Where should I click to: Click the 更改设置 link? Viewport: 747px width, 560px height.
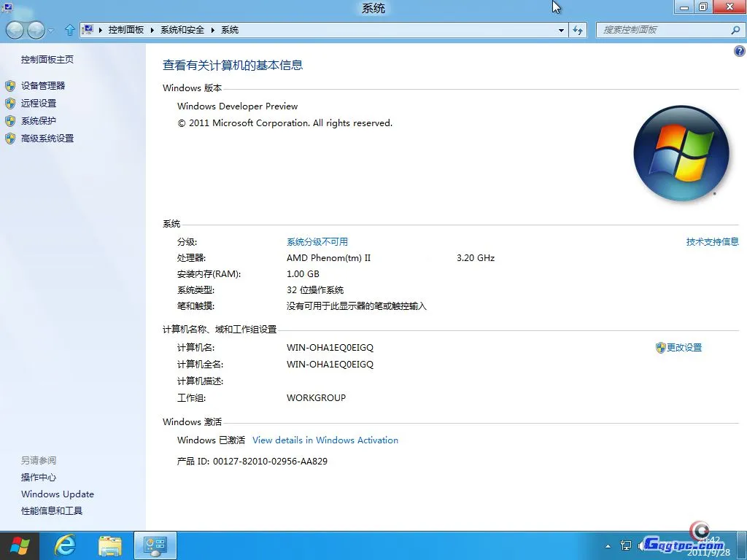pyautogui.click(x=684, y=348)
